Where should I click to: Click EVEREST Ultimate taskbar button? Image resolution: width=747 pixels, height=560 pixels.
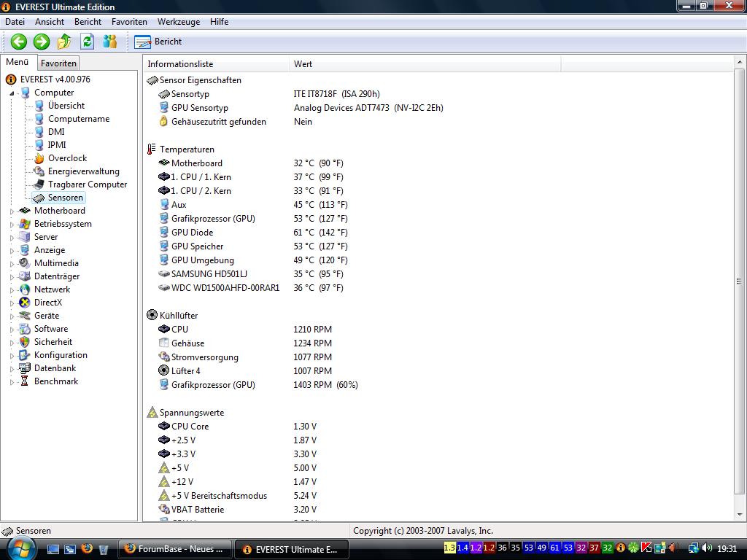click(292, 550)
